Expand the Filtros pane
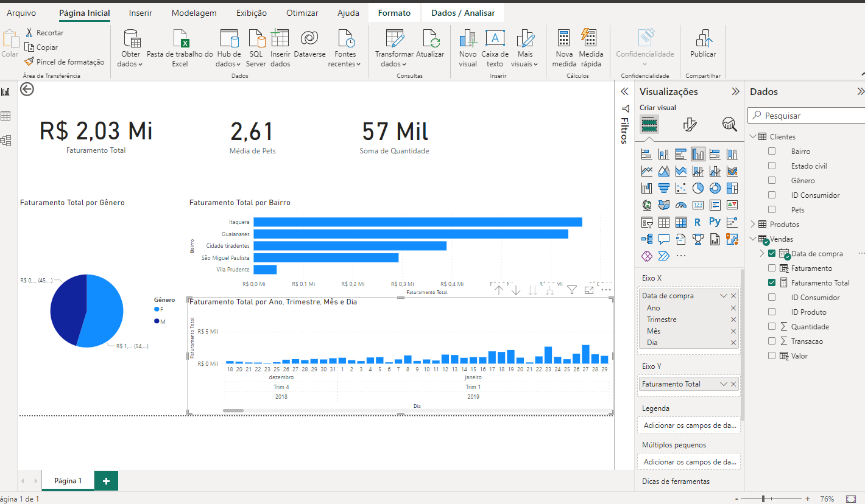This screenshot has height=504, width=865. click(x=624, y=91)
